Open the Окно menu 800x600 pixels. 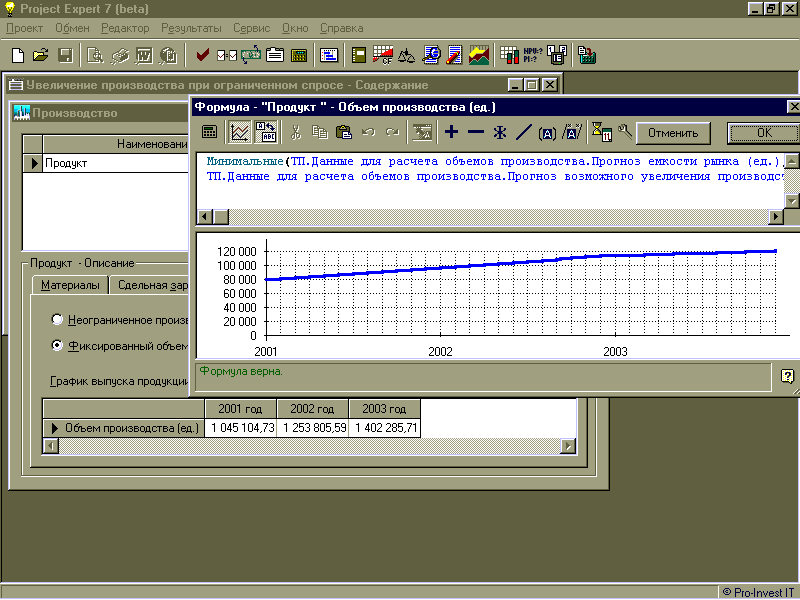click(x=295, y=29)
